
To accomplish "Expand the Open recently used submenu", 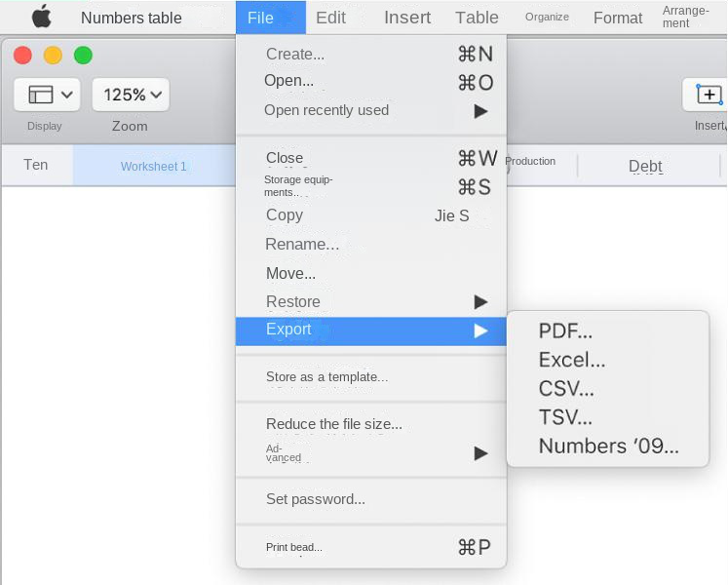I will [x=371, y=110].
